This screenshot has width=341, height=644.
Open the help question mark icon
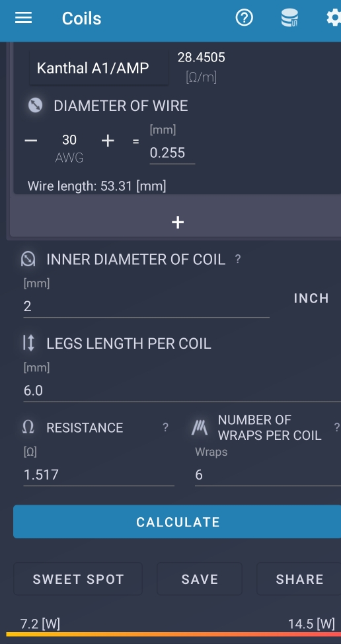click(245, 18)
